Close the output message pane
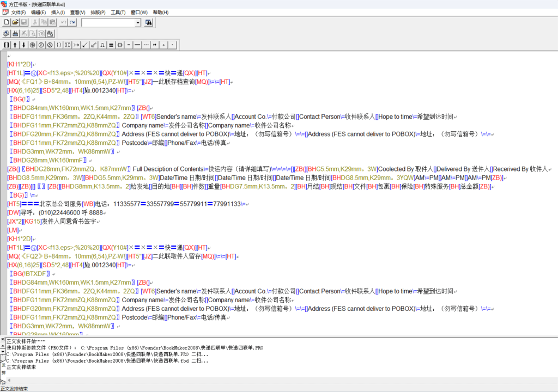This screenshot has height=392, width=558. (x=2, y=339)
